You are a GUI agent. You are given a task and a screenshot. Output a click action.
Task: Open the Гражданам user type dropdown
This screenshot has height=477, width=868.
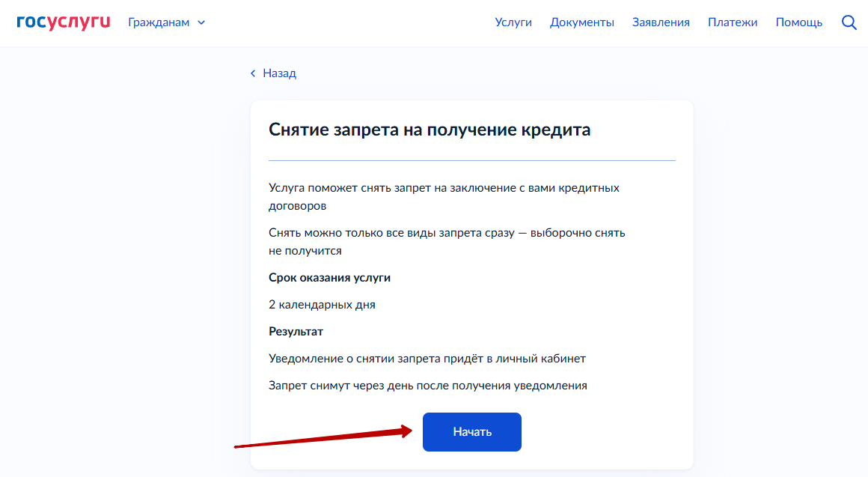pyautogui.click(x=159, y=22)
